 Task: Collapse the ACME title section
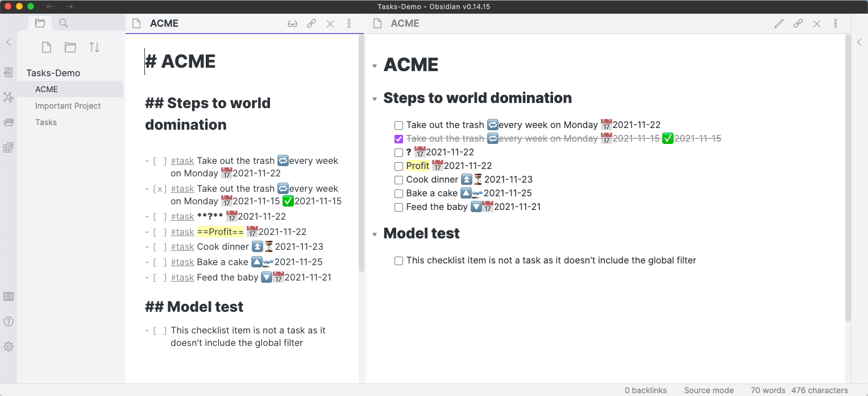pyautogui.click(x=375, y=65)
